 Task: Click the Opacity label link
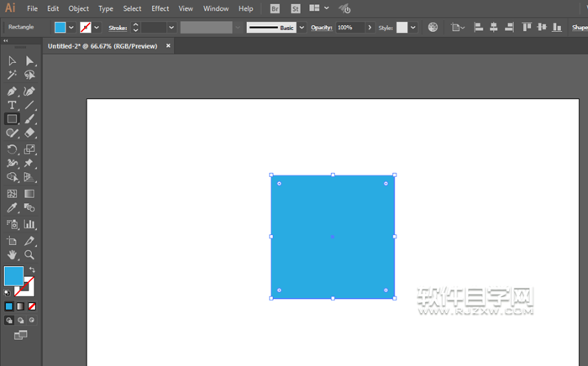[x=322, y=27]
